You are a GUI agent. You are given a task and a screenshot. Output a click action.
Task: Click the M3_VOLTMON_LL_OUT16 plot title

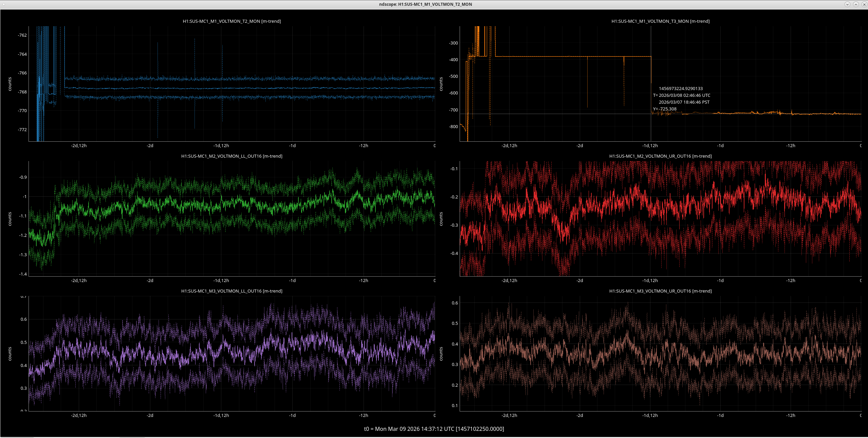[x=232, y=291]
